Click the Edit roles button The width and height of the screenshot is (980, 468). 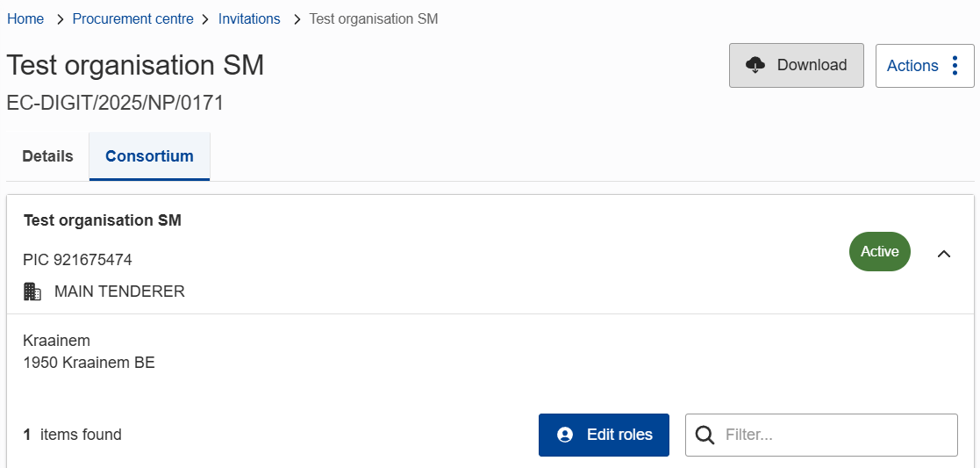pyautogui.click(x=604, y=435)
